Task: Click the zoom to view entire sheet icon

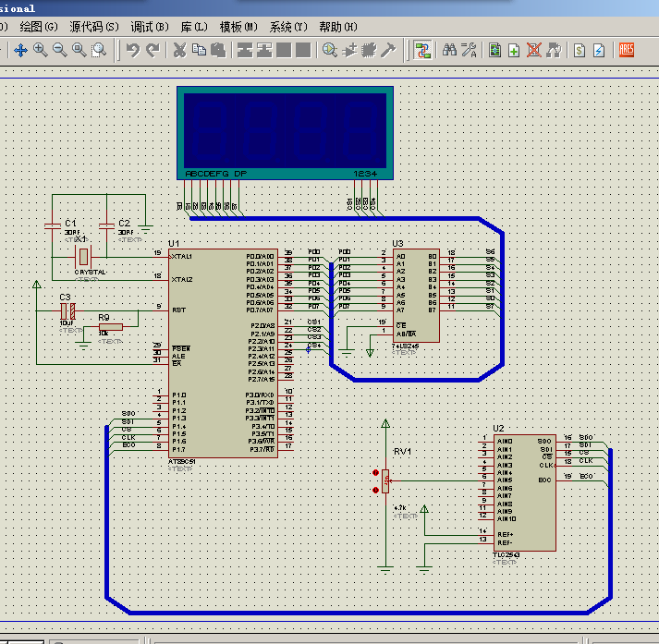Action: pos(79,51)
